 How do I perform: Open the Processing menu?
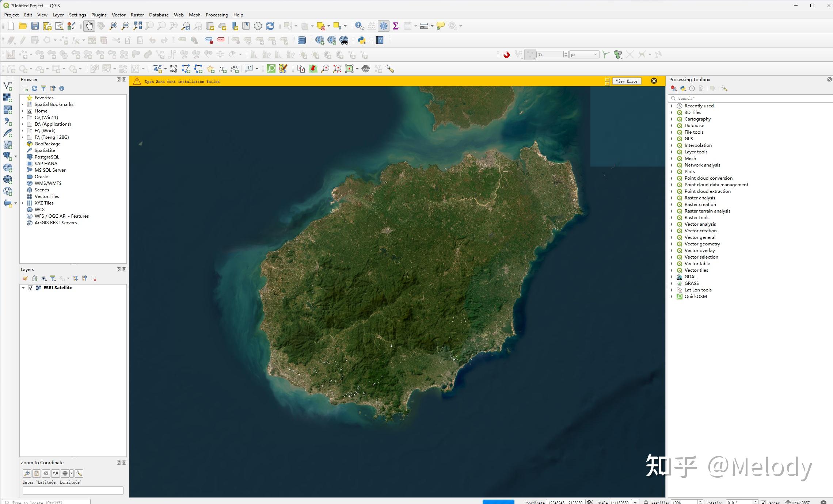[x=217, y=15]
